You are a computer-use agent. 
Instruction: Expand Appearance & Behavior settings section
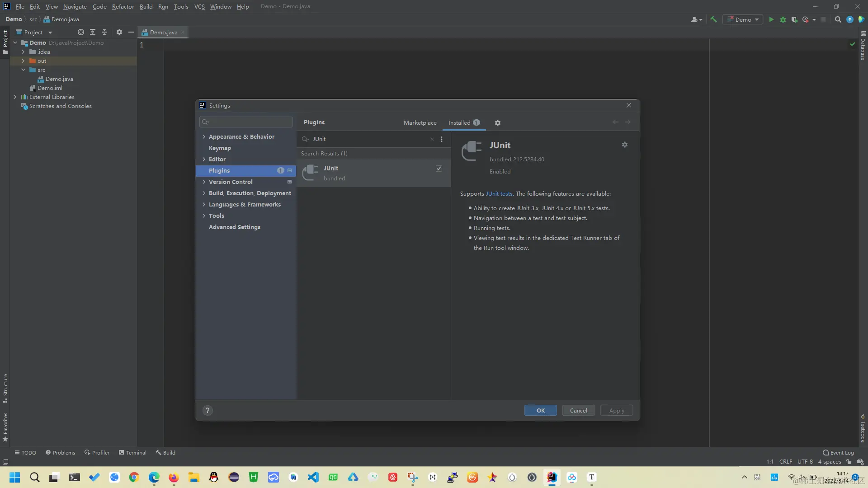pyautogui.click(x=204, y=137)
